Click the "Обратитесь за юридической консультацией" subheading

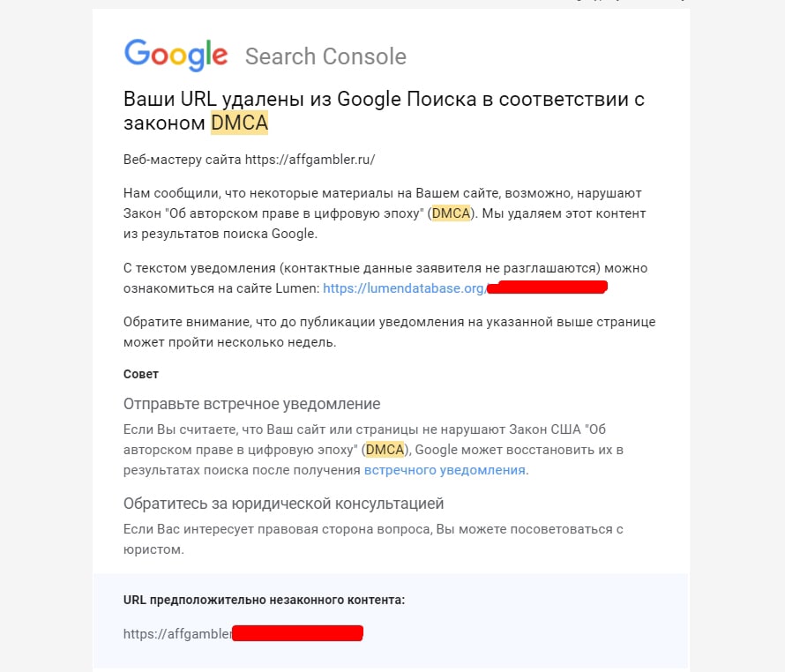[x=283, y=504]
